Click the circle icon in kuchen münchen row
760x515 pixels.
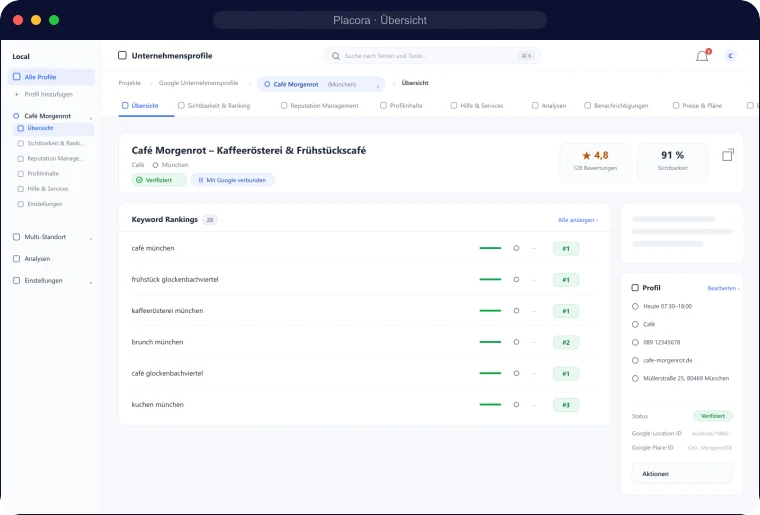tap(516, 405)
